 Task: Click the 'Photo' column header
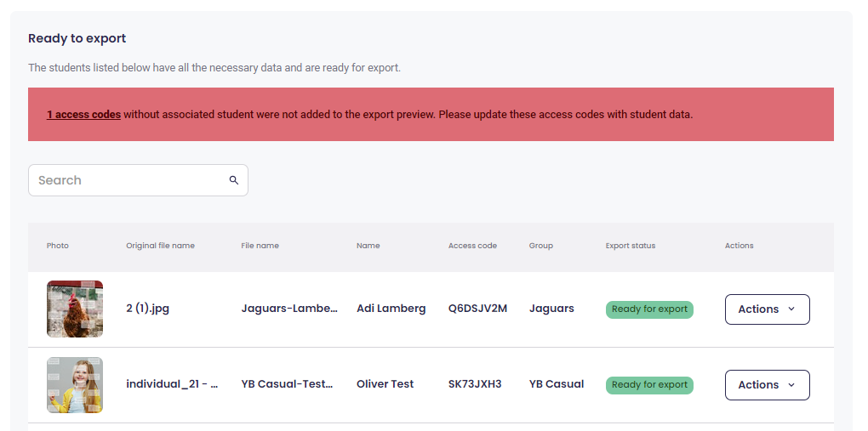point(58,246)
